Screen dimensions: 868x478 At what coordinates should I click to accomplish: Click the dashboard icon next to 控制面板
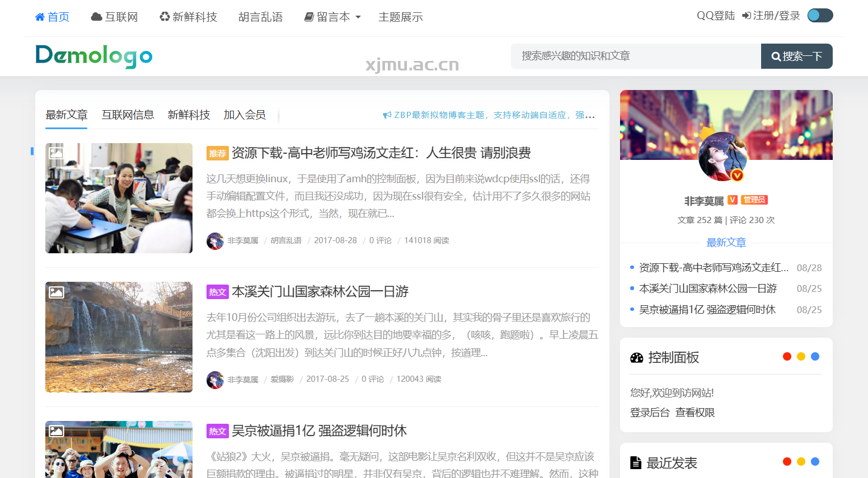pyautogui.click(x=637, y=358)
